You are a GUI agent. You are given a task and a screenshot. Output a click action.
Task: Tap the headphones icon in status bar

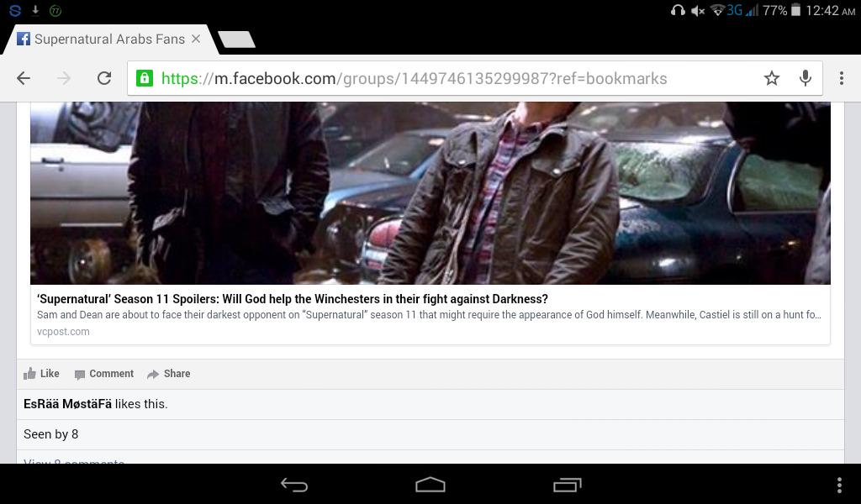(678, 10)
